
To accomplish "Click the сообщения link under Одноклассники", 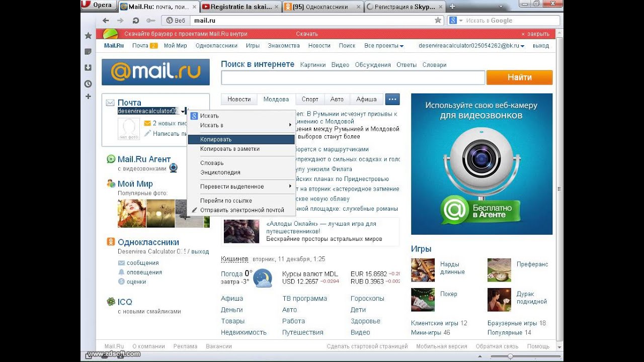I will [x=142, y=263].
